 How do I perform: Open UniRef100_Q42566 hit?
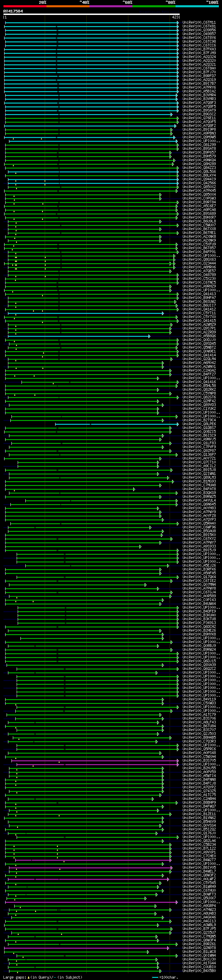point(199,183)
